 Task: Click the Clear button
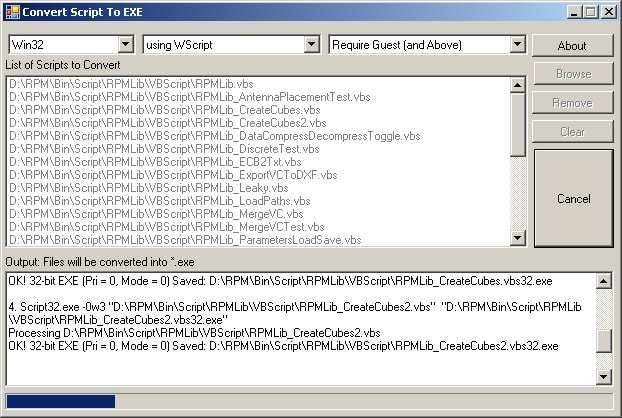coord(572,132)
